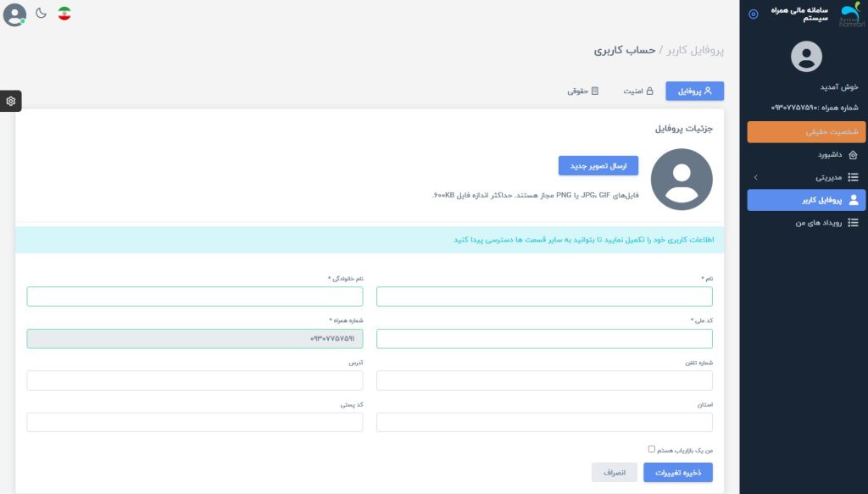Screen dimensions: 868x494
Task: Switch to the حقوقی tab
Action: [x=583, y=91]
